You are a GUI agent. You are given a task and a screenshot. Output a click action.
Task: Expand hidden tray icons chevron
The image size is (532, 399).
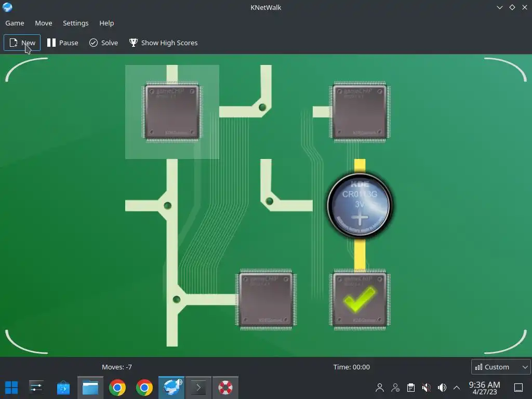(x=457, y=388)
